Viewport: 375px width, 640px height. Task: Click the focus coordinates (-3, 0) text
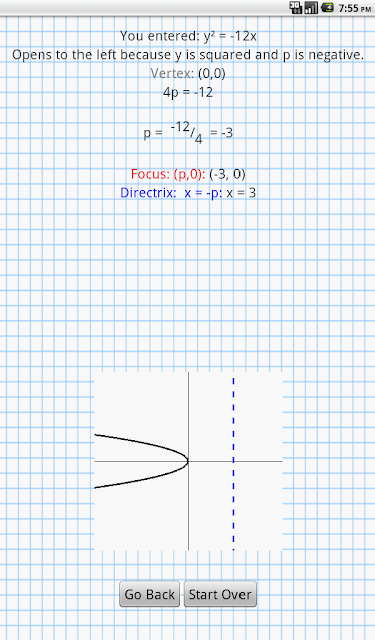(227, 174)
